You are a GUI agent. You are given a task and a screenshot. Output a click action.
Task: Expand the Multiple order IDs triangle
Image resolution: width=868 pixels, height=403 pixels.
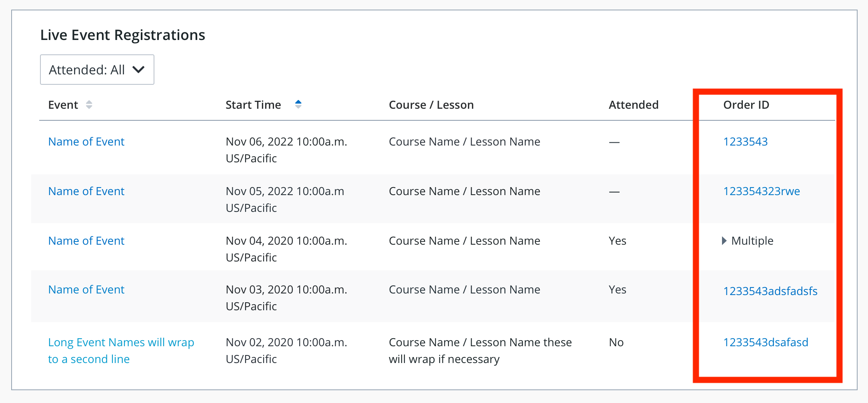click(724, 241)
